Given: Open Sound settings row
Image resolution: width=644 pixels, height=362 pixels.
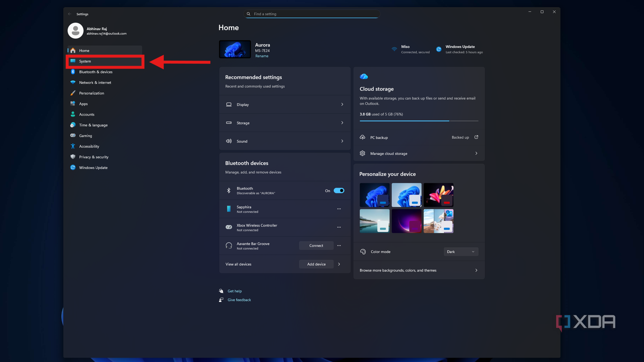Looking at the screenshot, I should (285, 141).
